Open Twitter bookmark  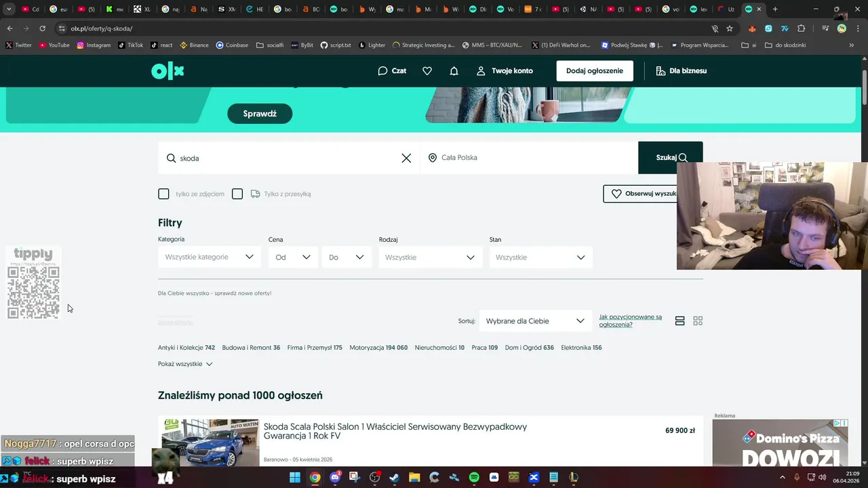point(18,45)
